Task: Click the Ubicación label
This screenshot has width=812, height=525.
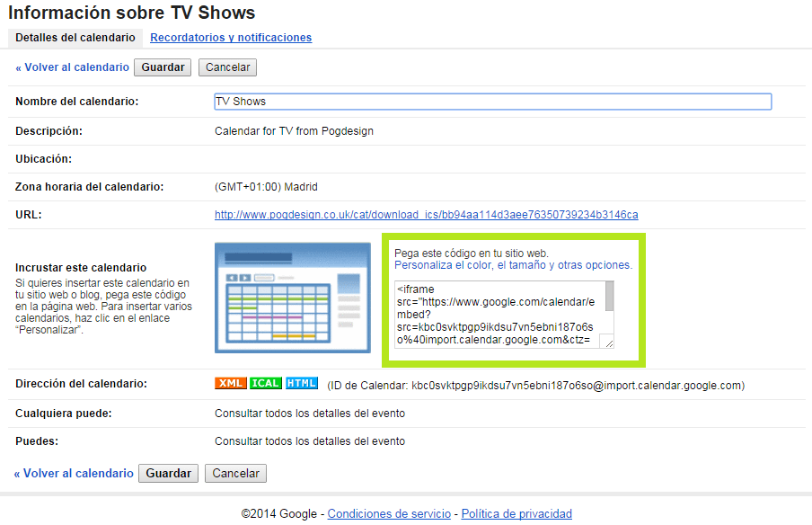Action: pos(43,159)
